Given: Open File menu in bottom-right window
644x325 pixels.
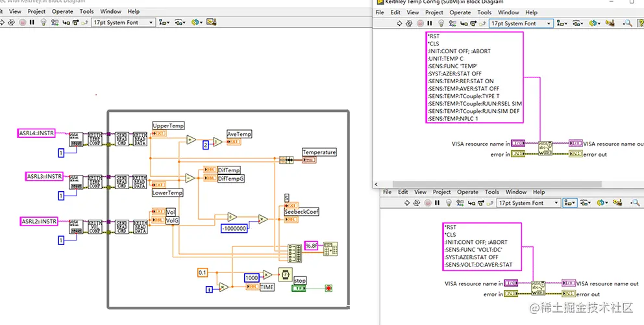Looking at the screenshot, I should pos(387,192).
